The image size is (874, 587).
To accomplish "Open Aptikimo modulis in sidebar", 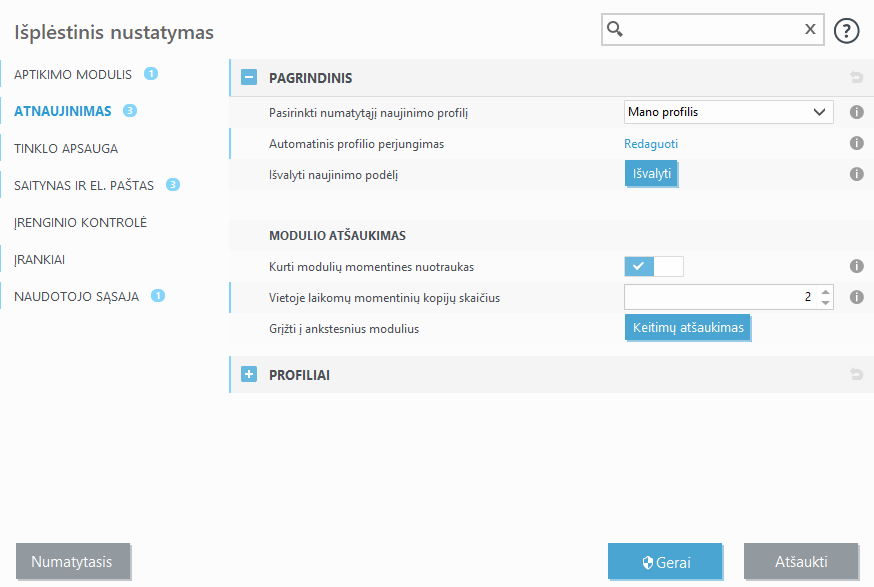I will pos(73,75).
